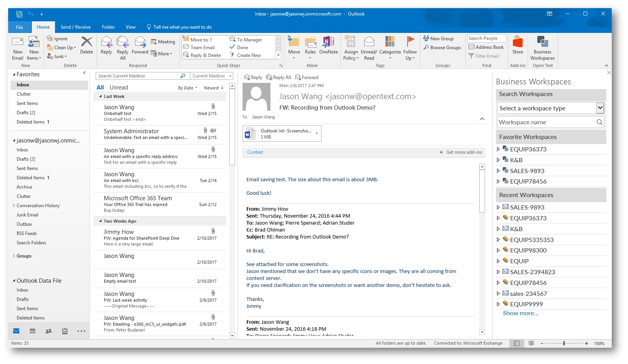This screenshot has width=628, height=364.
Task: Switch to Tasks view icon
Action: [x=65, y=331]
